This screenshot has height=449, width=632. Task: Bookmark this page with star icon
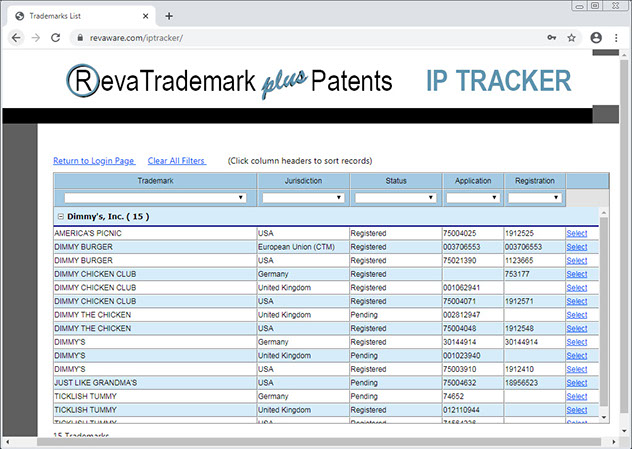(x=572, y=38)
